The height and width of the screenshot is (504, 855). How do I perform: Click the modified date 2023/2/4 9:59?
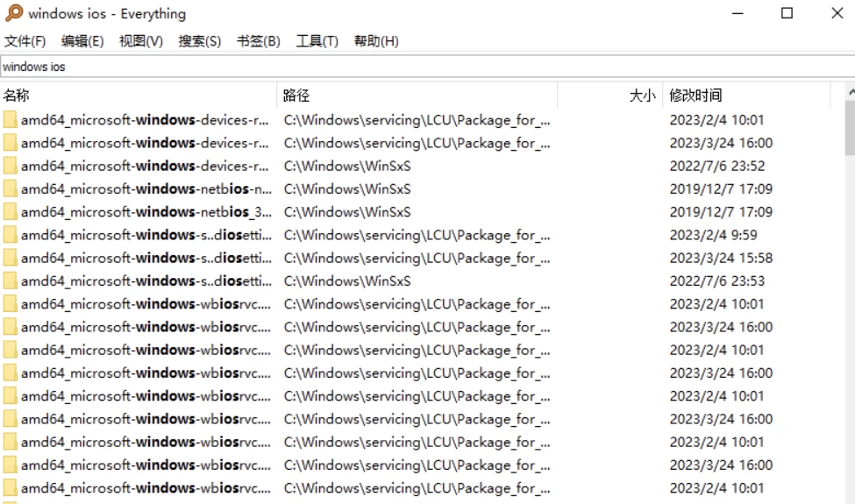pos(714,235)
